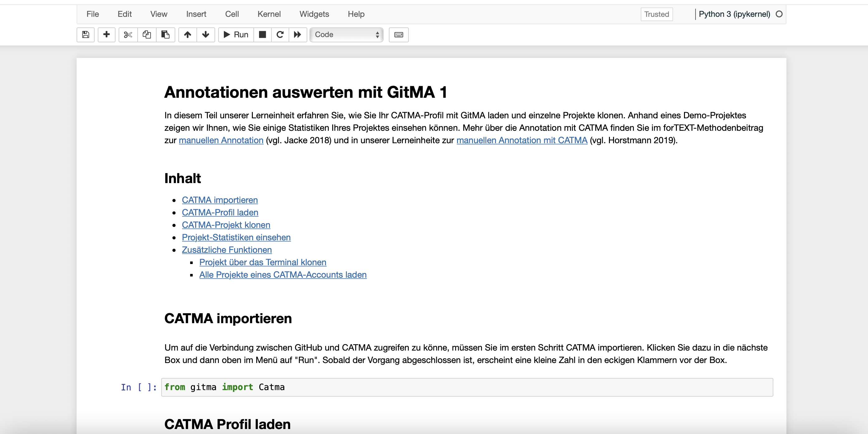Restart kernel and run all cells icon
The image size is (868, 434).
click(x=298, y=35)
